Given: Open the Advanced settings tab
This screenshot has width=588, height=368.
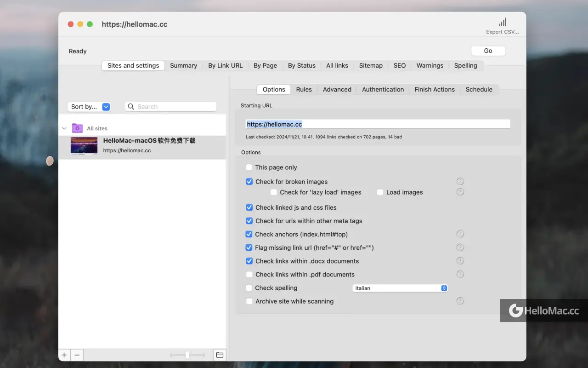Looking at the screenshot, I should pos(337,90).
